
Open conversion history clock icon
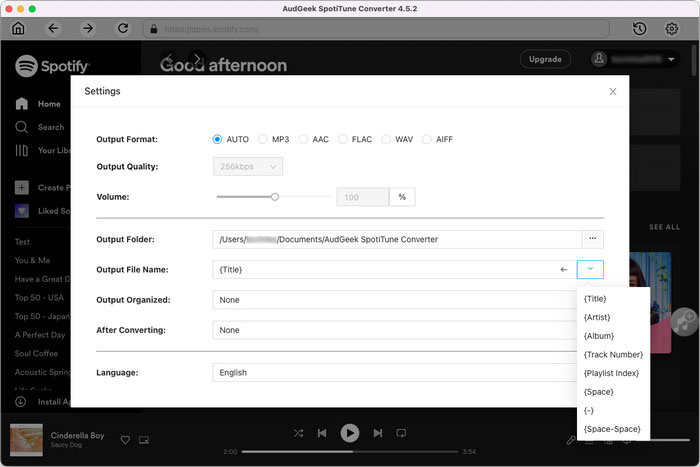tap(639, 29)
